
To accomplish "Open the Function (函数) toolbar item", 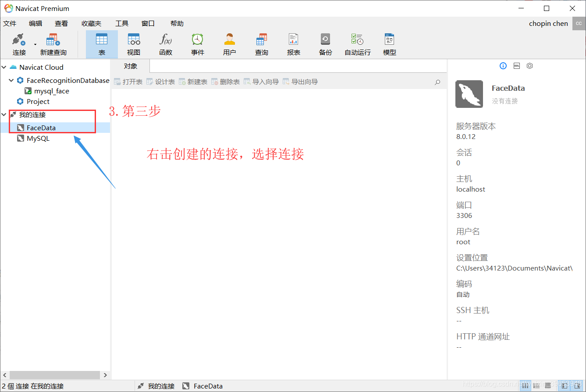I will (x=166, y=44).
